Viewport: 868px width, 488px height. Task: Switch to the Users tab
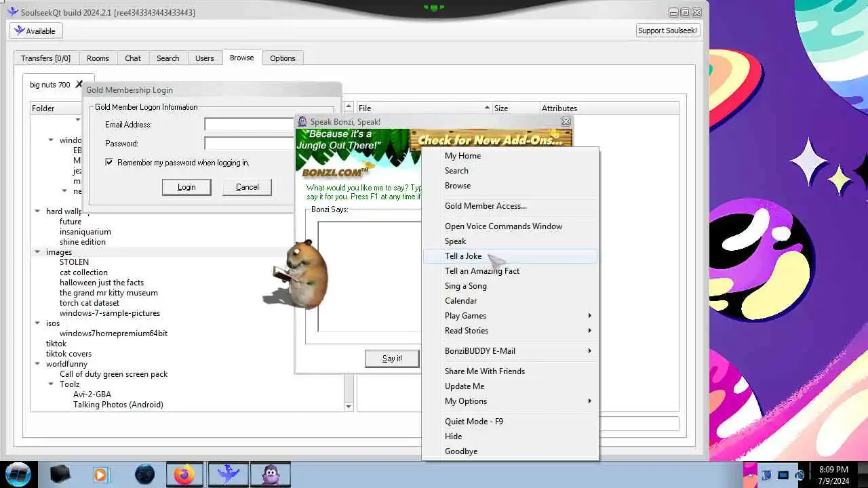(x=205, y=58)
